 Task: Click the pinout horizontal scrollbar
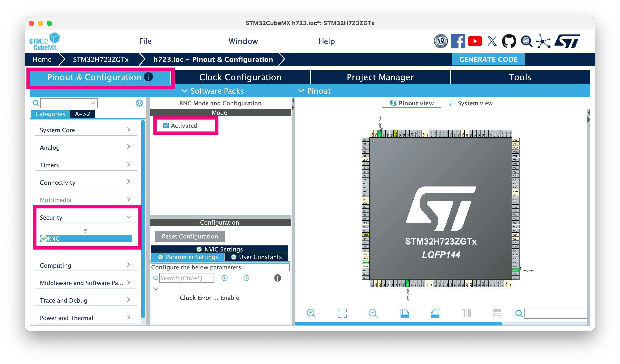398,323
